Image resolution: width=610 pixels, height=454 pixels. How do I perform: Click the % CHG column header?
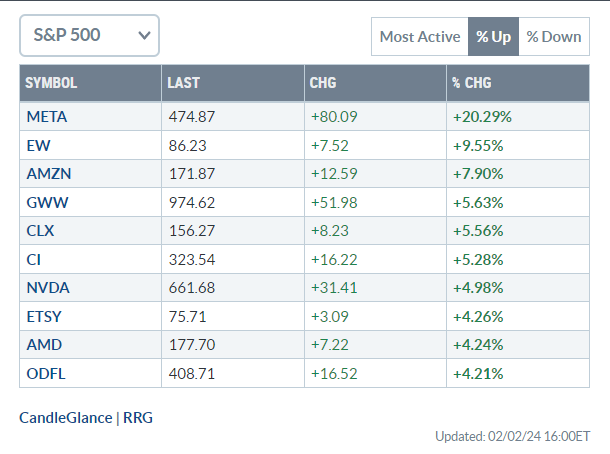point(472,83)
